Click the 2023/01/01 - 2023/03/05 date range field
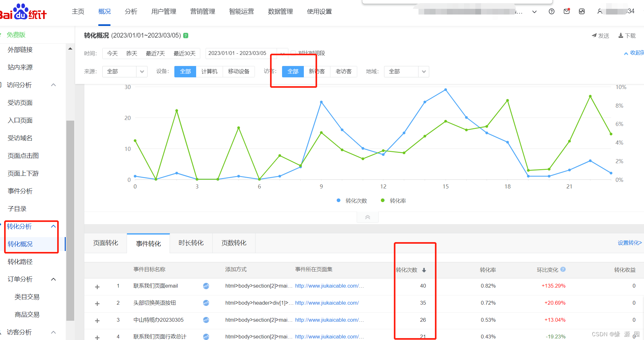 click(241, 53)
